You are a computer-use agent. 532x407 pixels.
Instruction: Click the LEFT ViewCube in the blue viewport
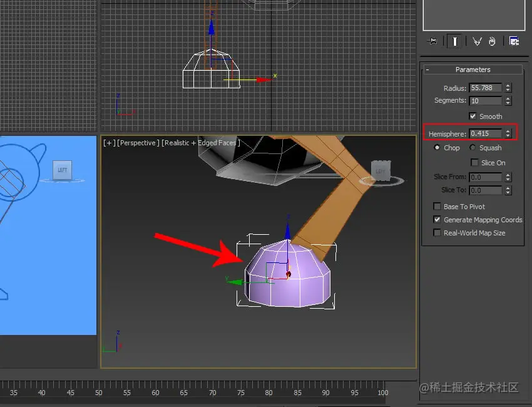point(62,170)
